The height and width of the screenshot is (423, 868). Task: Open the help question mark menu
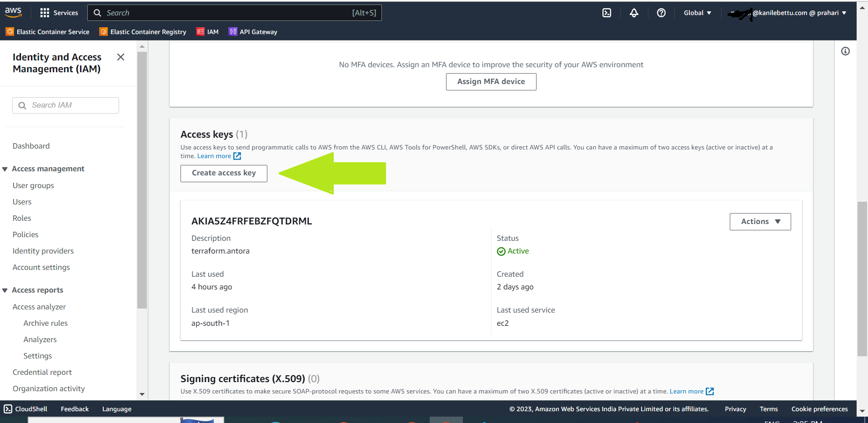pyautogui.click(x=661, y=13)
